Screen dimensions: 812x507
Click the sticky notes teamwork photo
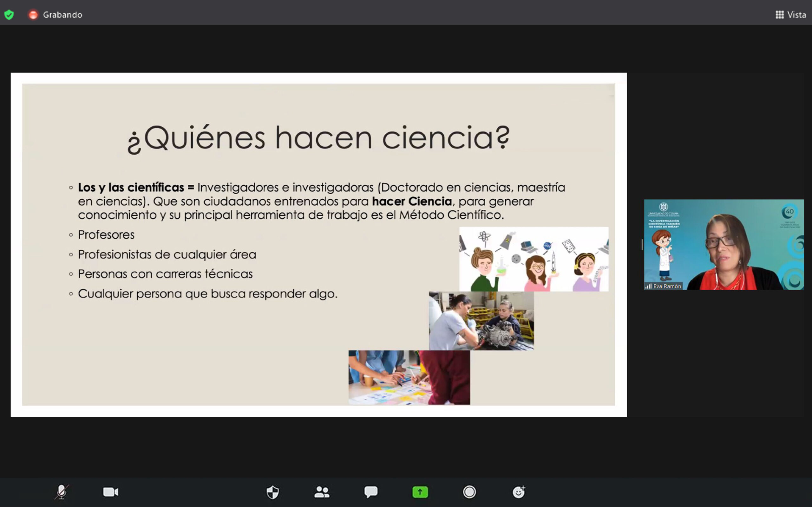(x=409, y=377)
